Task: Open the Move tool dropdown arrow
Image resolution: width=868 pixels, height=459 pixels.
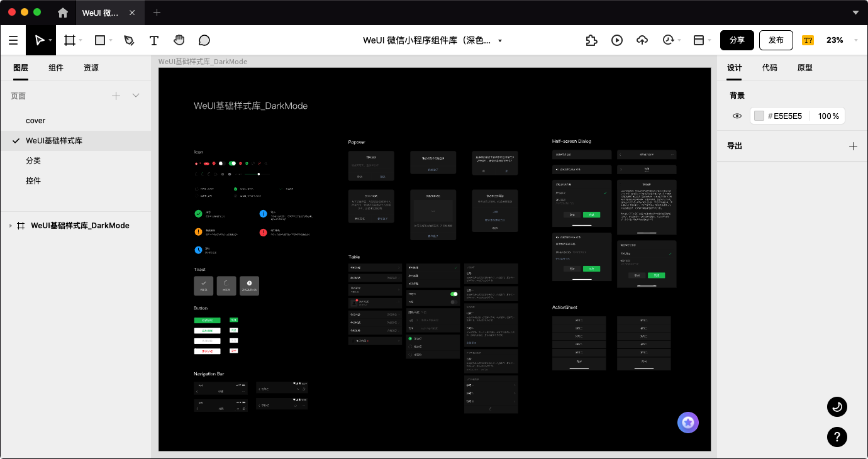Action: 50,40
